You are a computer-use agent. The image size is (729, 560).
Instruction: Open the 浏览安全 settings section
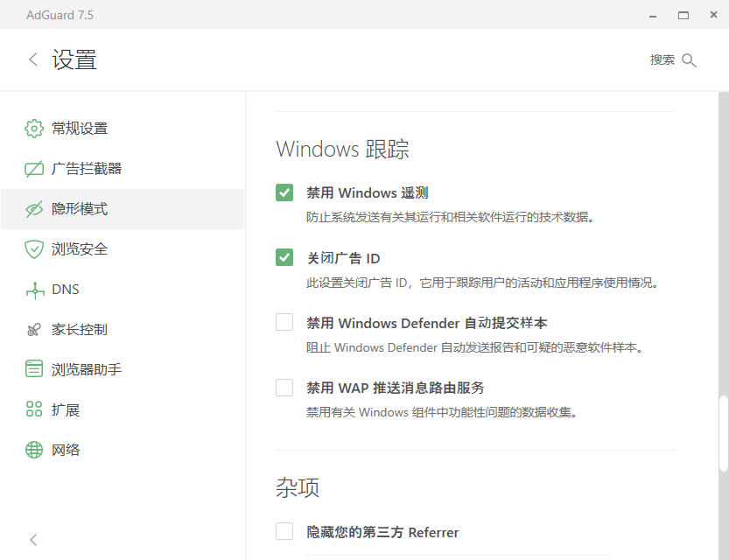click(80, 249)
